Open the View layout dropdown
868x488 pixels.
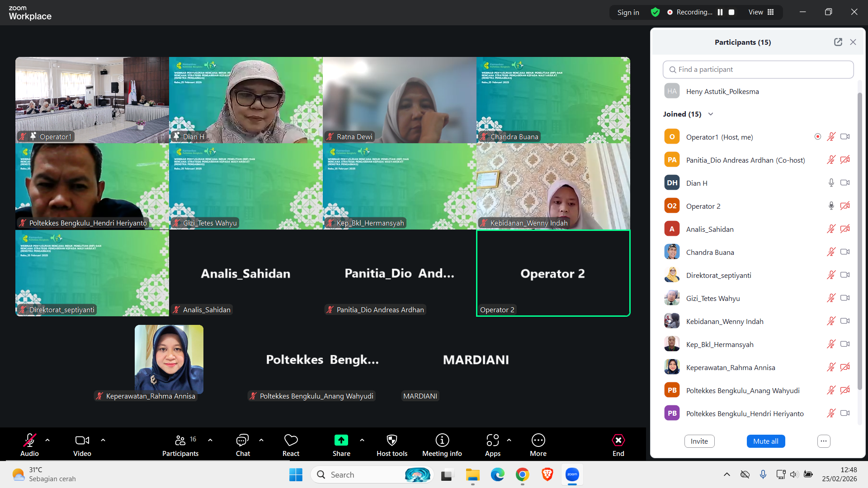[x=761, y=12]
